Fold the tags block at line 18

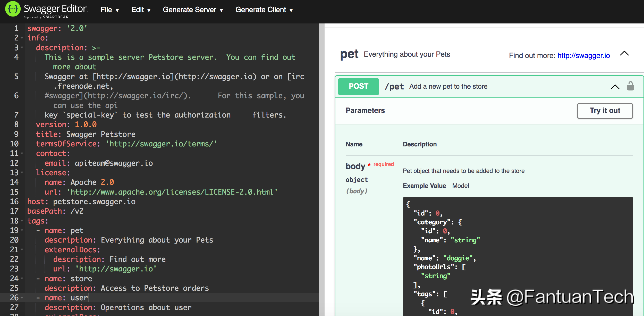(x=22, y=221)
